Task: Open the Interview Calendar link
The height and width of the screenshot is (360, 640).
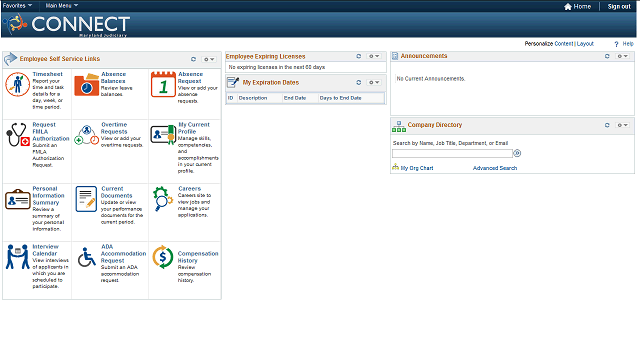Action: click(45, 250)
